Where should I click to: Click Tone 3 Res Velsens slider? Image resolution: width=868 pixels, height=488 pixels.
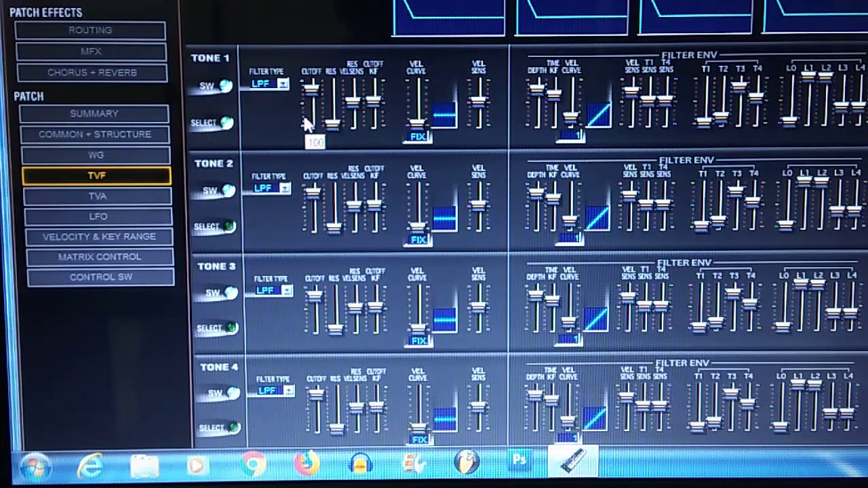tap(355, 307)
